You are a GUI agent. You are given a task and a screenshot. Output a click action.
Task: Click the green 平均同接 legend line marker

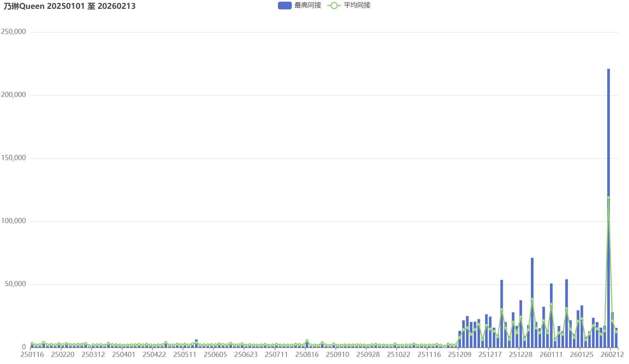tap(334, 6)
